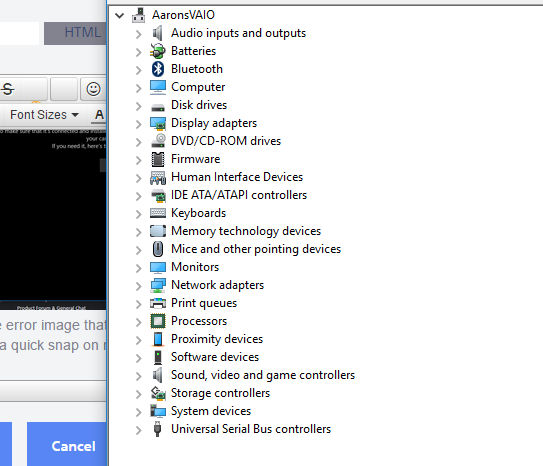543x466 pixels.
Task: Click the Proximity devices icon
Action: tap(158, 339)
